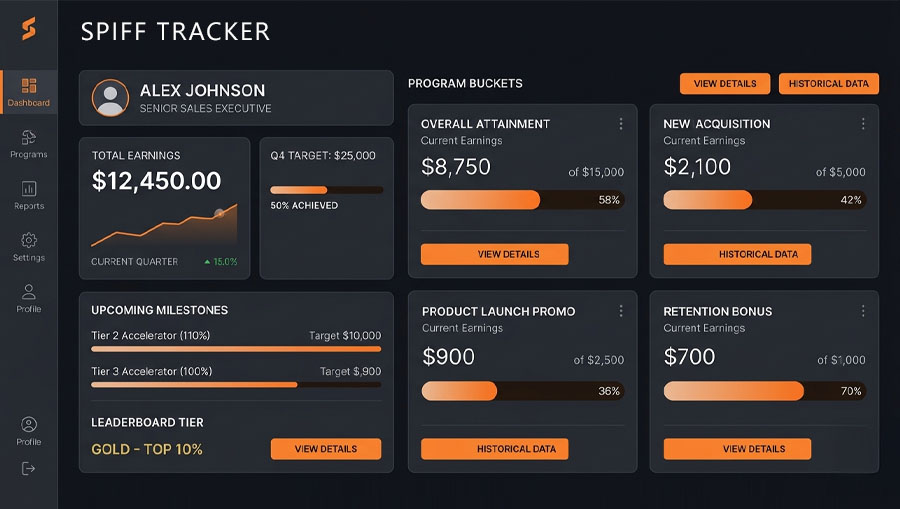Click the $8,750 Overall Attainment amount

coord(456,167)
